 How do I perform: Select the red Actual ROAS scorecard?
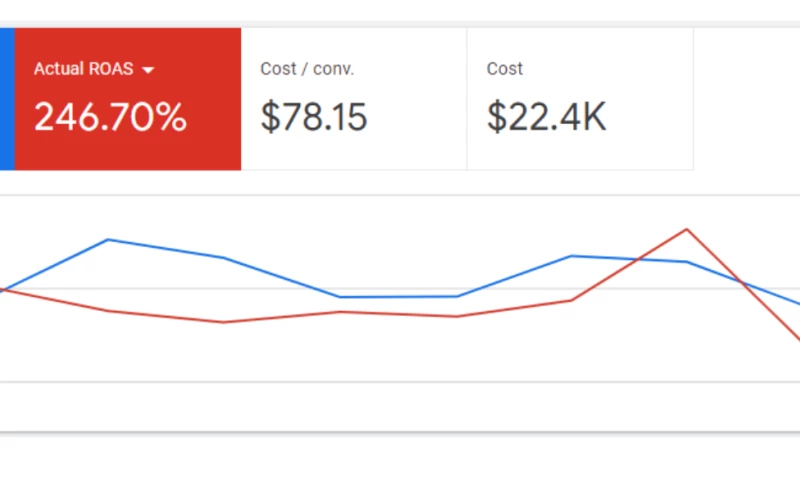[128, 99]
